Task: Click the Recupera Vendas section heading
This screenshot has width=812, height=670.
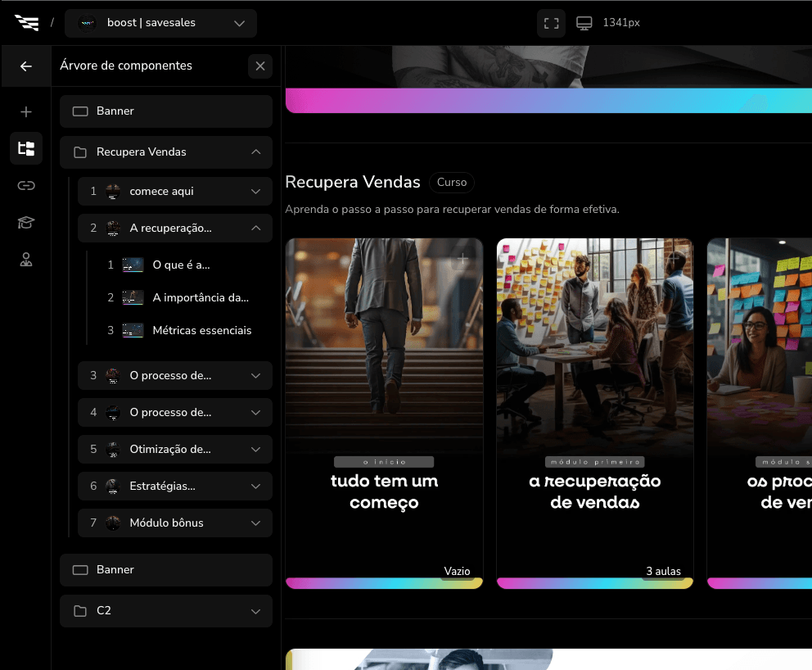Action: (x=353, y=182)
